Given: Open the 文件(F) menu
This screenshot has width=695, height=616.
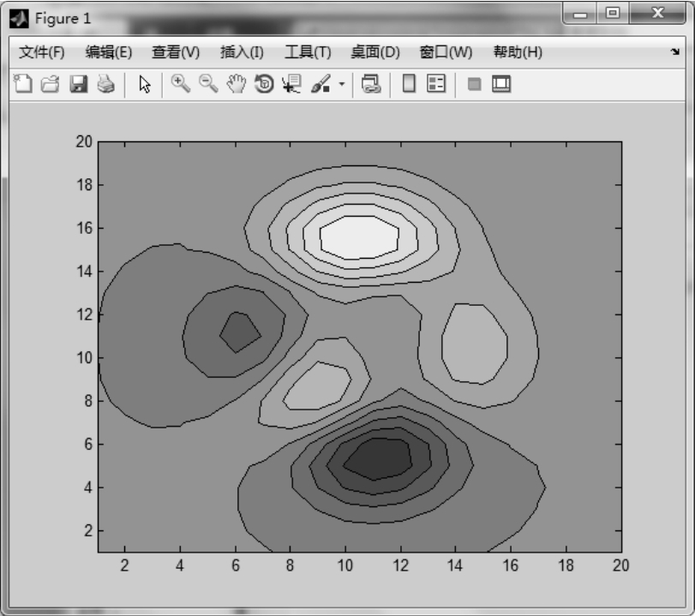Looking at the screenshot, I should pos(42,52).
